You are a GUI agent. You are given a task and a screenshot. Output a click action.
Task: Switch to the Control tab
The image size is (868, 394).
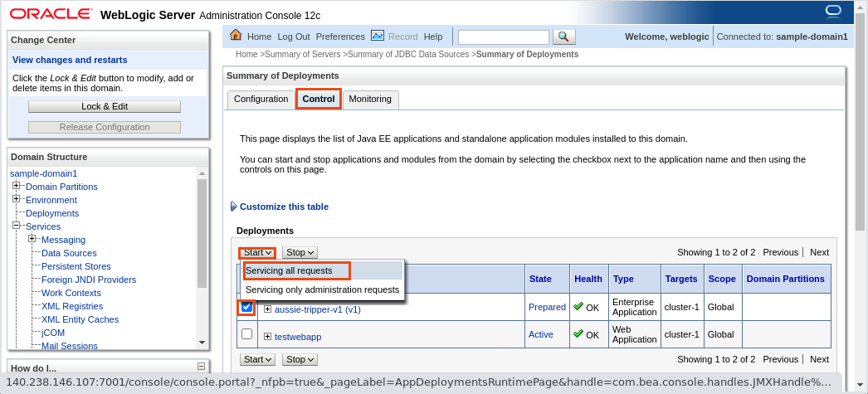click(x=319, y=99)
